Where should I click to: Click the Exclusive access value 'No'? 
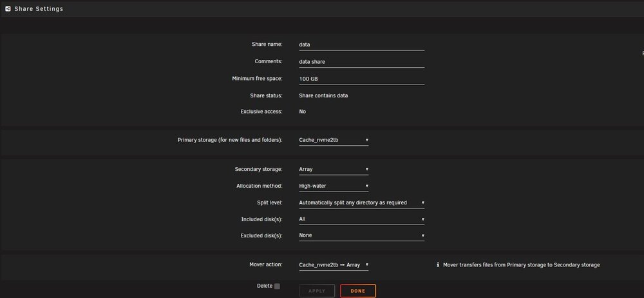pyautogui.click(x=302, y=112)
